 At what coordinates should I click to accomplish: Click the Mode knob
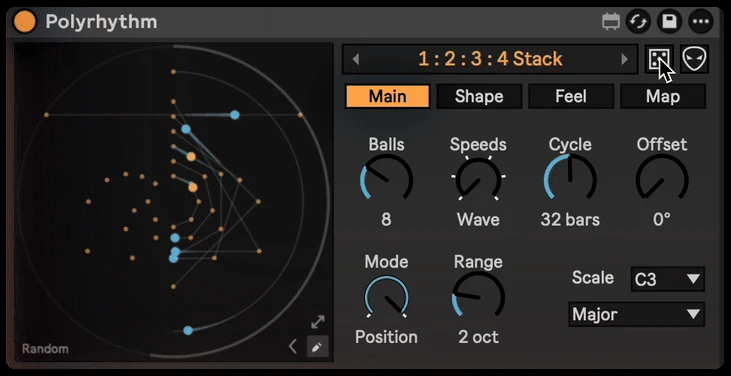pos(386,297)
